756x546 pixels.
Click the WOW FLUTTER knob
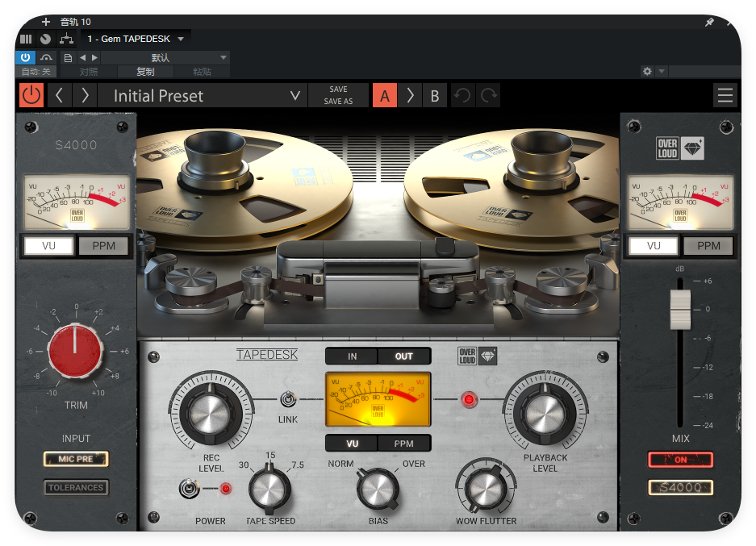coord(486,488)
